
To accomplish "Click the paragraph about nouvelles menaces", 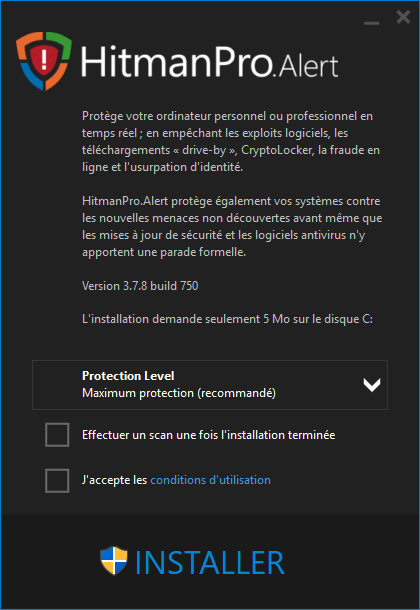I will pos(232,226).
